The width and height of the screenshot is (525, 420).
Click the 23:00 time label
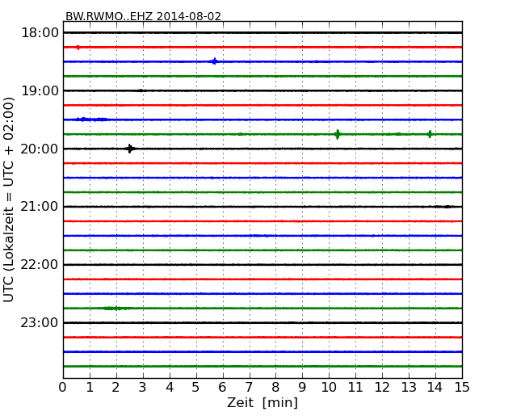(x=40, y=322)
